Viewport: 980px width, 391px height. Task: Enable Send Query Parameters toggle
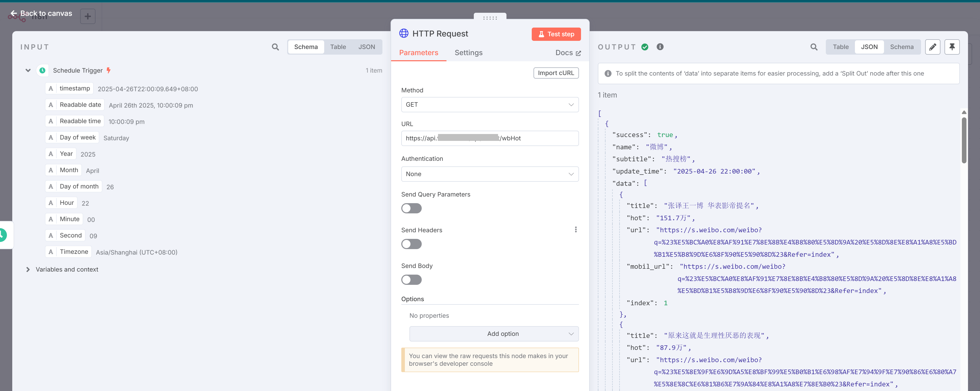[x=411, y=208]
